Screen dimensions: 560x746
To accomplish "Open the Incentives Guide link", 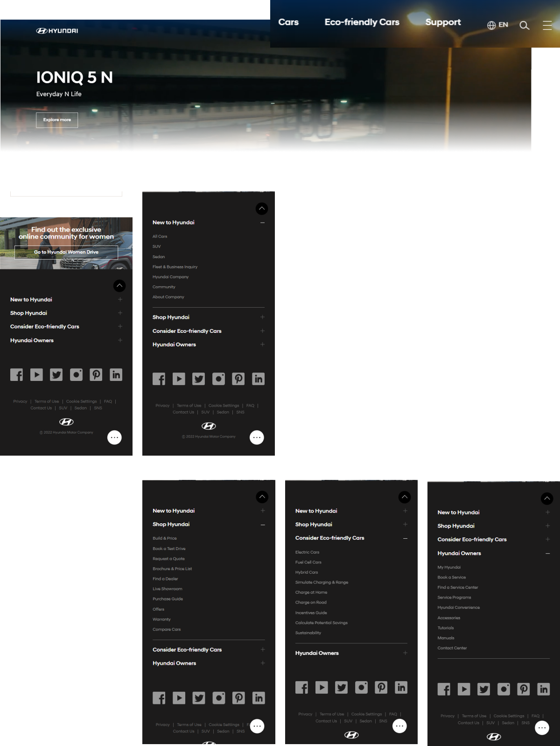I will pos(311,612).
